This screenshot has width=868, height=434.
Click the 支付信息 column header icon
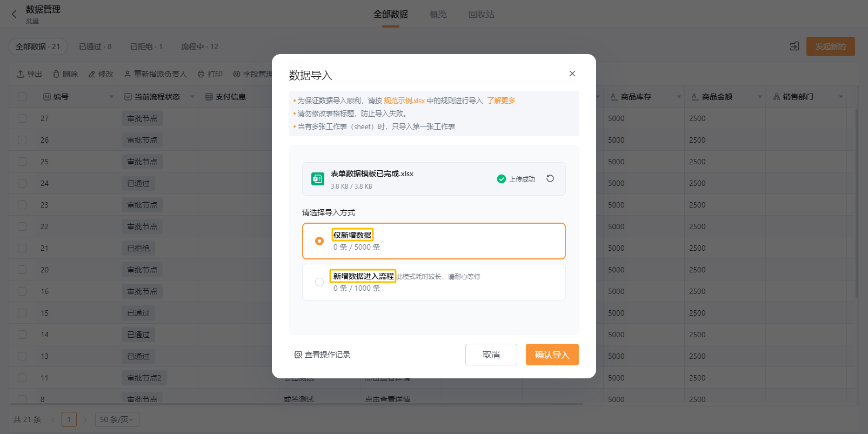pyautogui.click(x=209, y=97)
